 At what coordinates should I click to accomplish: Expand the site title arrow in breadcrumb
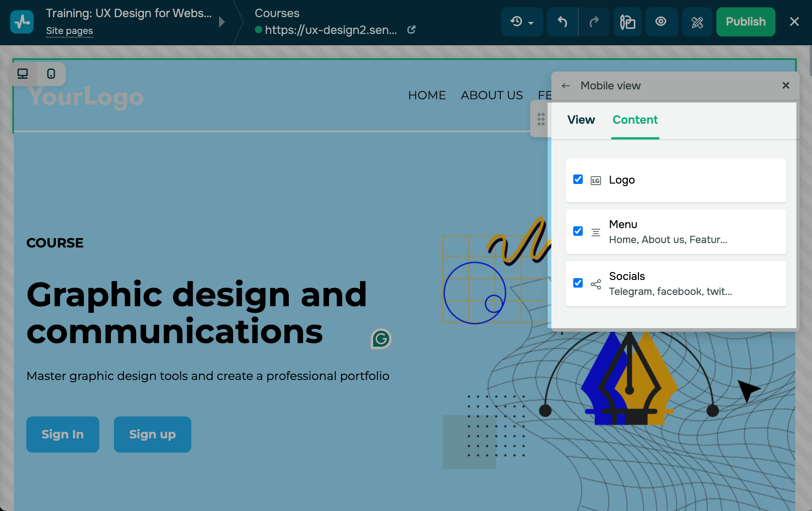coord(222,22)
